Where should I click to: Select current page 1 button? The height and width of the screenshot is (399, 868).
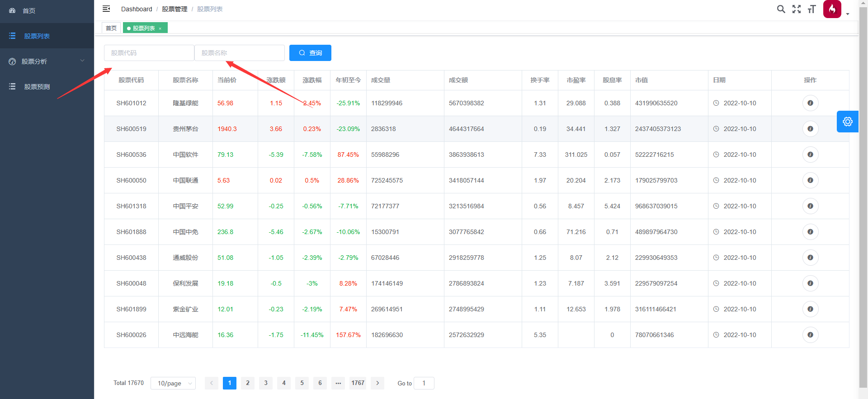tap(230, 383)
